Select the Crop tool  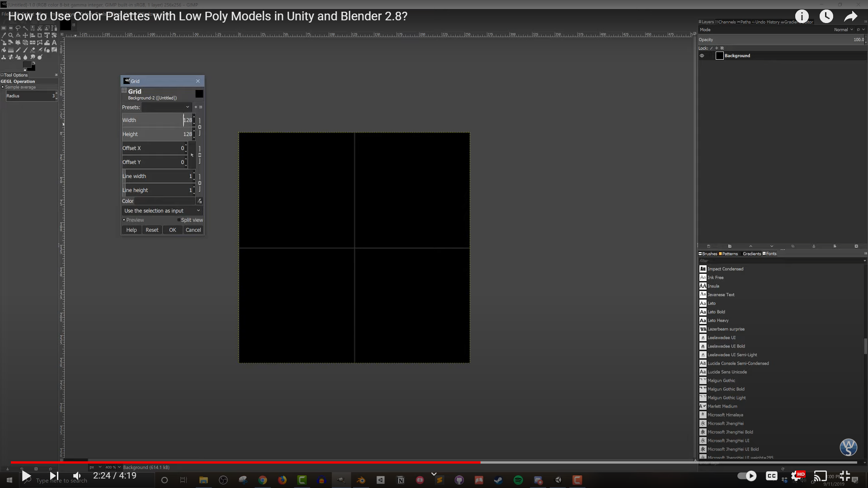[x=40, y=35]
